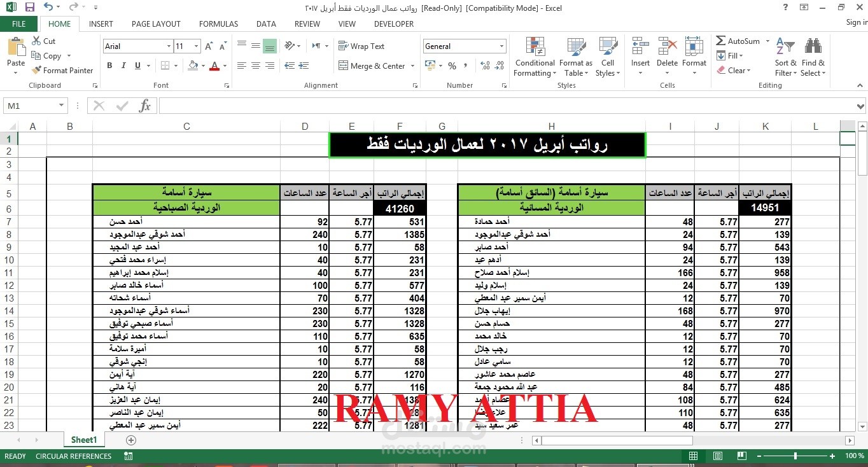The width and height of the screenshot is (868, 467).
Task: Click Decrease Decimal icon
Action: click(x=500, y=66)
